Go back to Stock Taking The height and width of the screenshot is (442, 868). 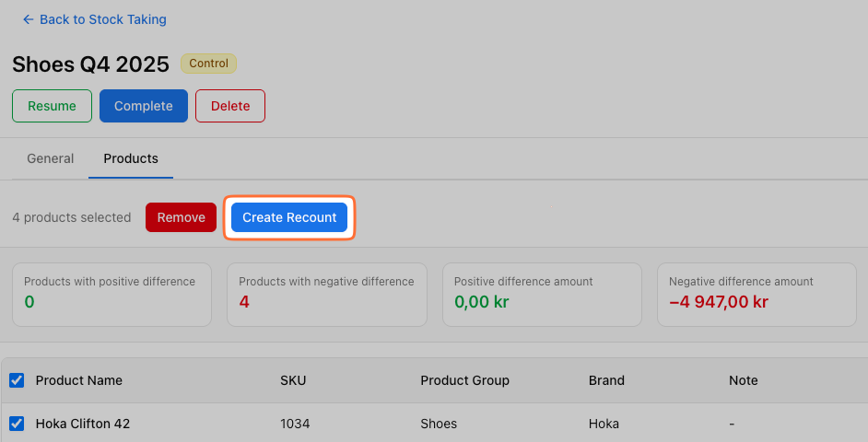pyautogui.click(x=102, y=19)
